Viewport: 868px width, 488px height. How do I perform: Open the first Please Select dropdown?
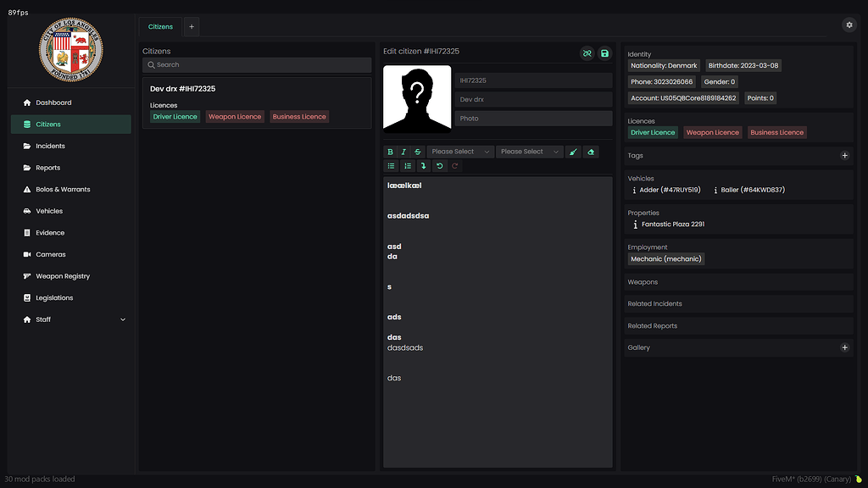click(460, 152)
